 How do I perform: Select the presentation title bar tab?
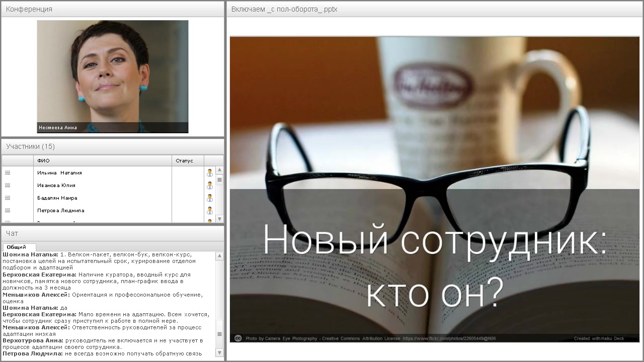284,9
